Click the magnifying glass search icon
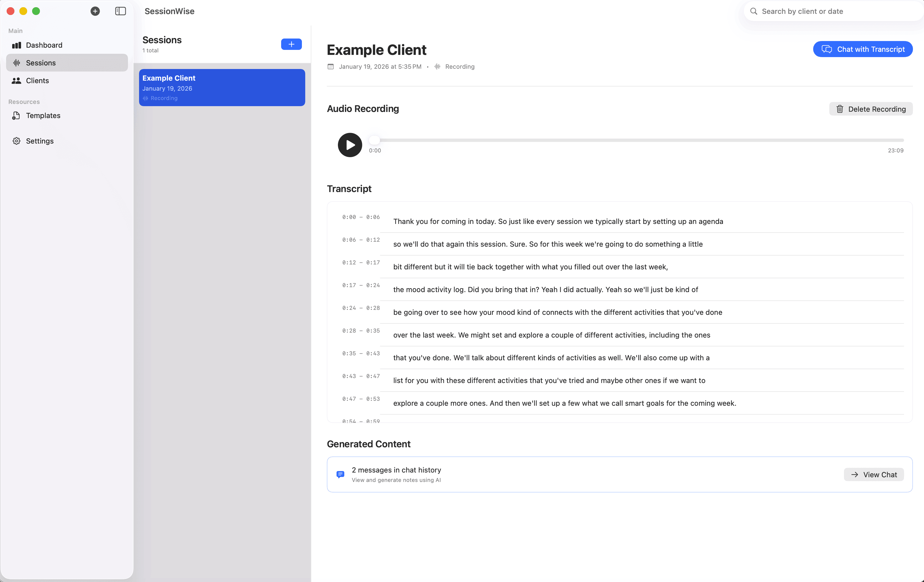 [753, 11]
